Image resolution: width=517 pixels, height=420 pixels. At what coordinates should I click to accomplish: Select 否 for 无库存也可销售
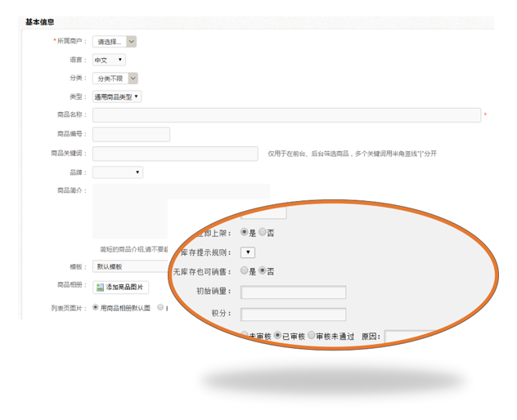click(262, 270)
